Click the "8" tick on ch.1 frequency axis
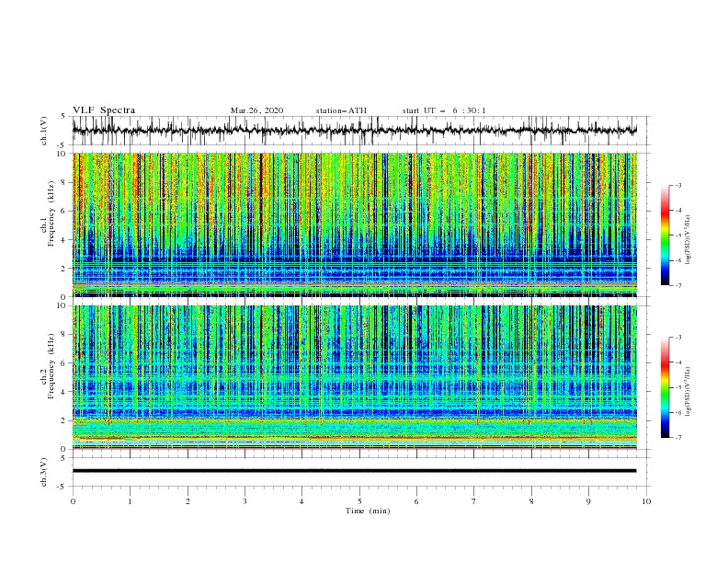 (63, 182)
